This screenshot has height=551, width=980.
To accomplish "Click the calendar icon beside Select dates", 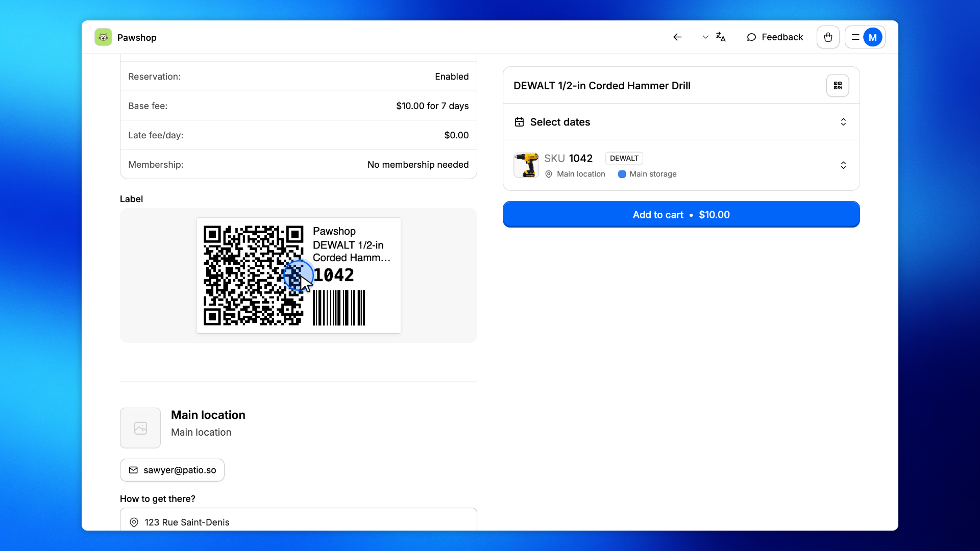I will click(519, 122).
